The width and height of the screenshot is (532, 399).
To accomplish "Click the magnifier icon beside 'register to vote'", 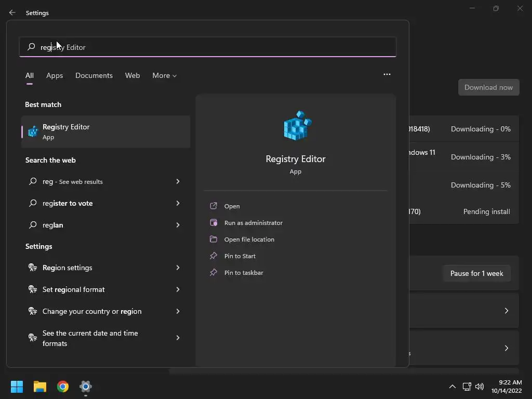I will coord(33,203).
